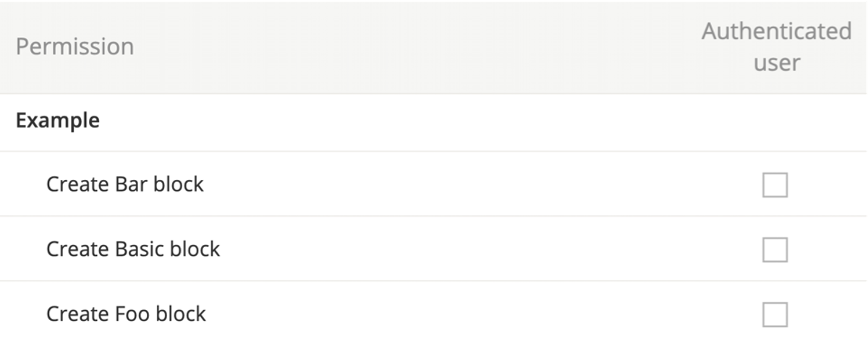This screenshot has width=868, height=344.
Task: Select the Create Basic block table row
Action: click(x=434, y=249)
